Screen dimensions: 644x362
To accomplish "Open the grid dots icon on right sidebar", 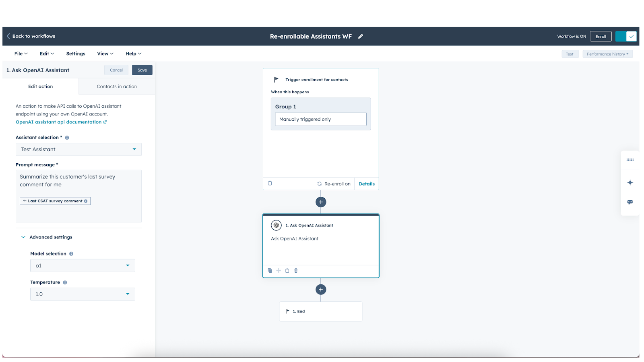I will click(x=630, y=160).
